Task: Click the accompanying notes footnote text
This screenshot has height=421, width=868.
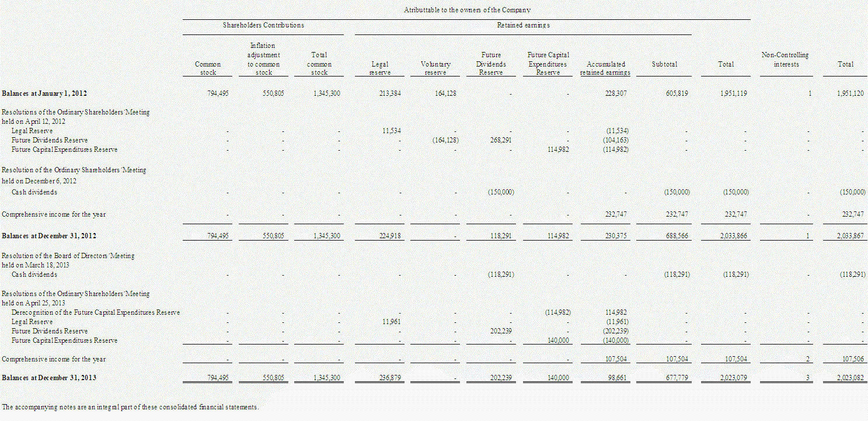Action: (130, 406)
